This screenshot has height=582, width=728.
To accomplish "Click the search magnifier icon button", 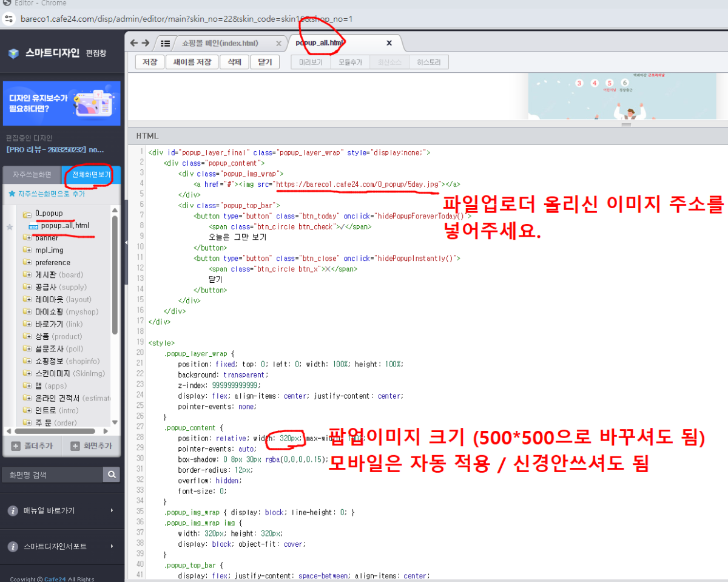I will click(x=112, y=475).
